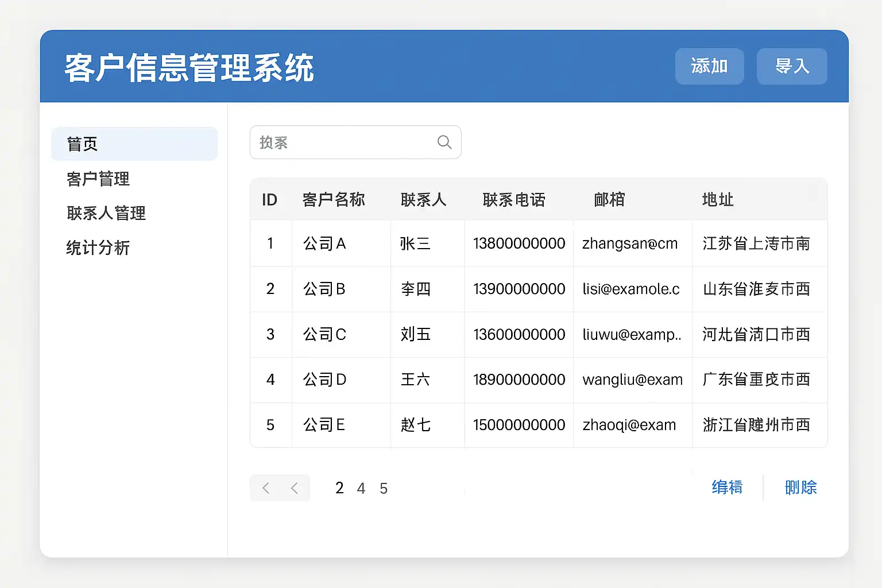Click the blue 编辑 link

click(x=727, y=488)
